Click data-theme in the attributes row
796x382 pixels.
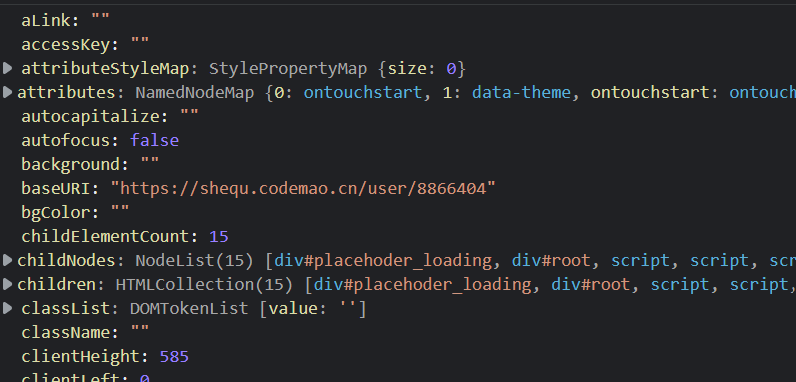tap(521, 92)
